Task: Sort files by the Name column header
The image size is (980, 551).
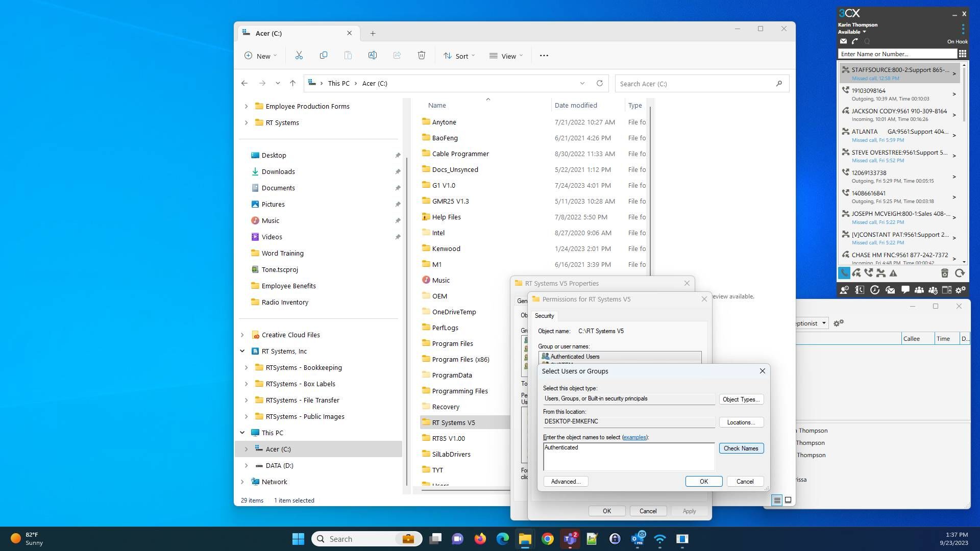Action: coord(437,105)
